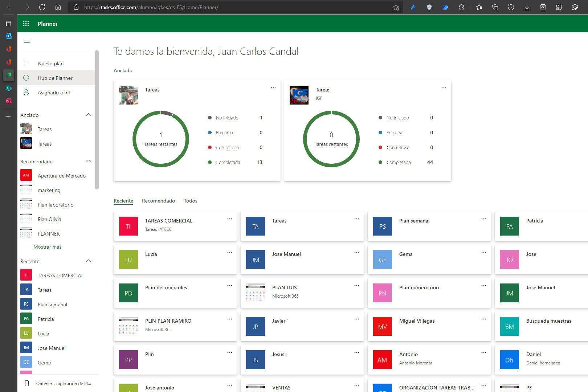Collapse the Reciente section in sidebar
Screen dimensions: 588x392
(88, 261)
